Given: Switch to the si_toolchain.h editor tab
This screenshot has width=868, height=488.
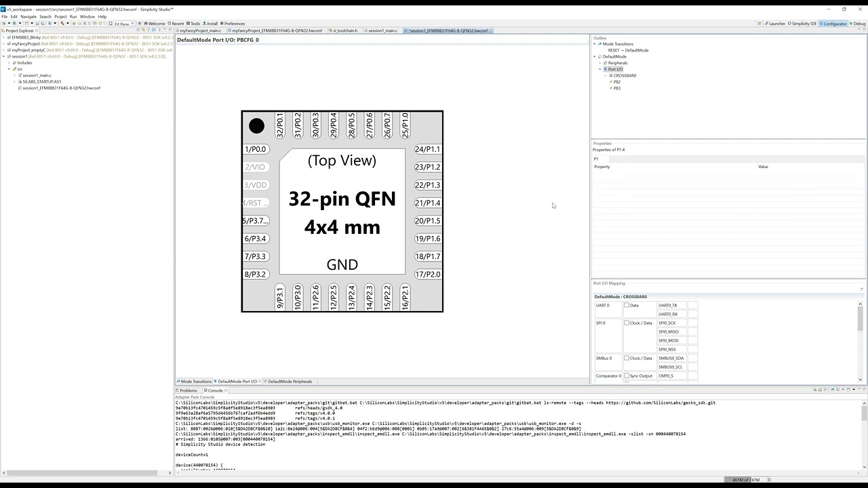Looking at the screenshot, I should tap(345, 30).
